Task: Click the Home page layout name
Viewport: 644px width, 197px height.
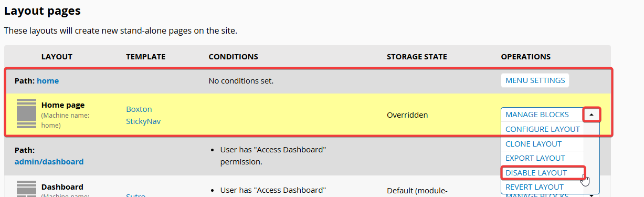Action: coord(63,105)
